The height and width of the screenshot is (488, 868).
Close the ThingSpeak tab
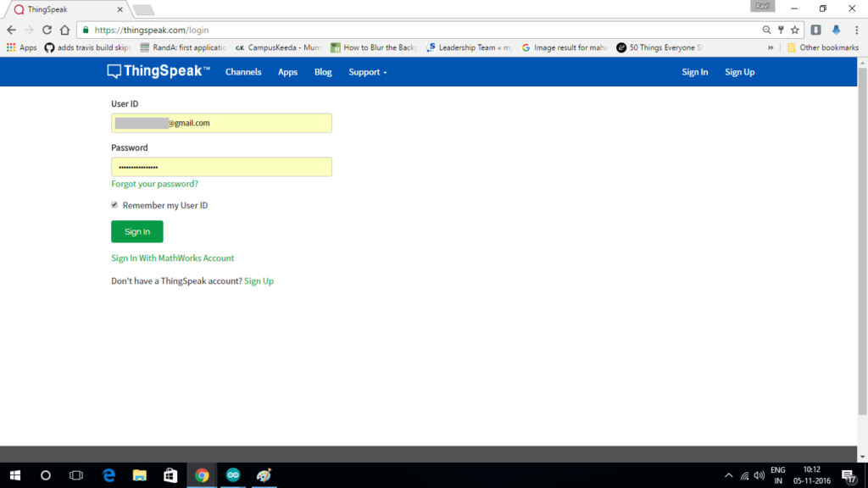click(x=120, y=9)
